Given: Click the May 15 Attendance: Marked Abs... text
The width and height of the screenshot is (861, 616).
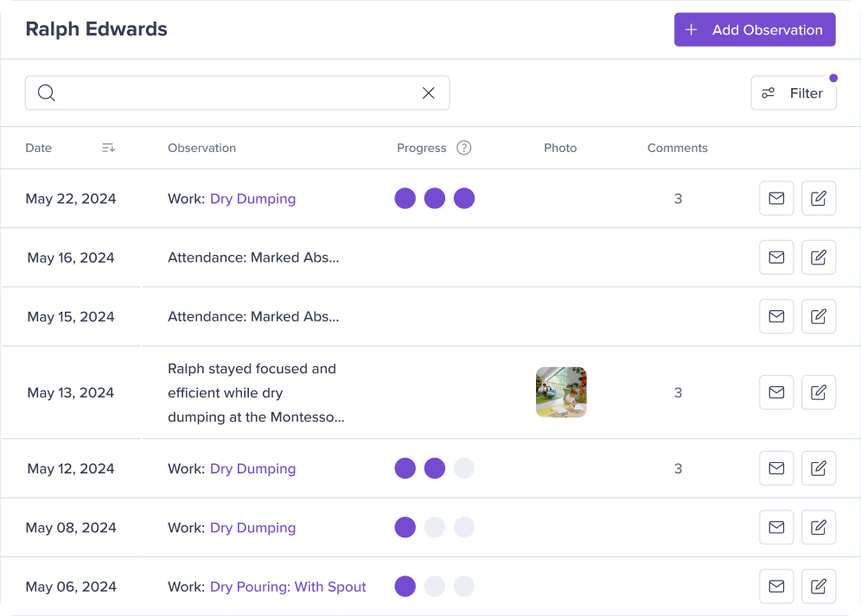Looking at the screenshot, I should pyautogui.click(x=253, y=317).
